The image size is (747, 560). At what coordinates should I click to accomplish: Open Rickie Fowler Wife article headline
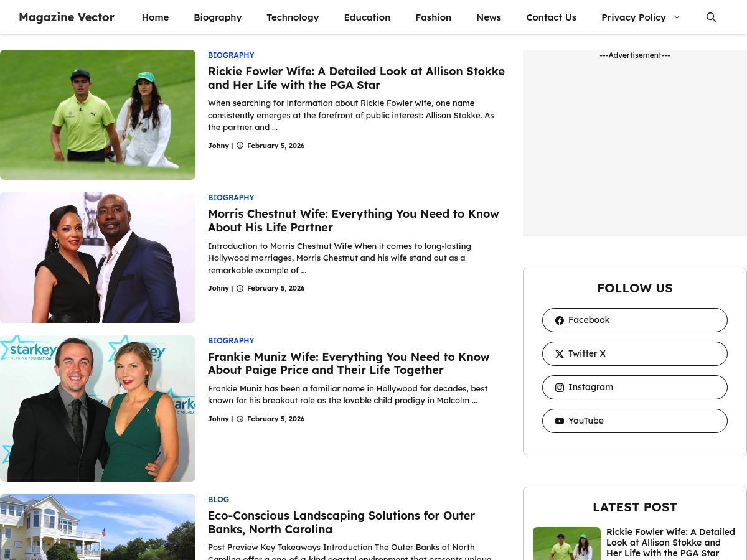(356, 78)
